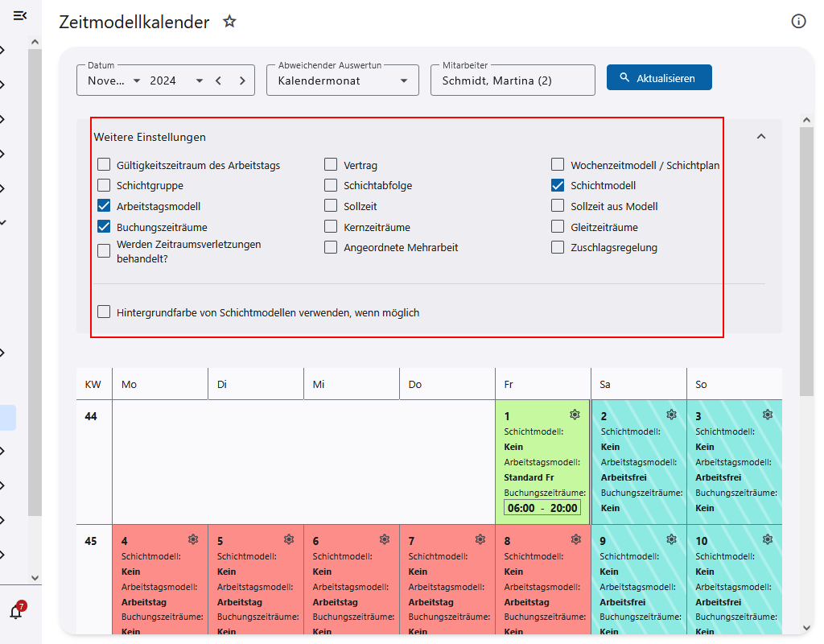Click the booking period 06:00 - 20:00
Image resolution: width=824 pixels, height=644 pixels.
[542, 508]
